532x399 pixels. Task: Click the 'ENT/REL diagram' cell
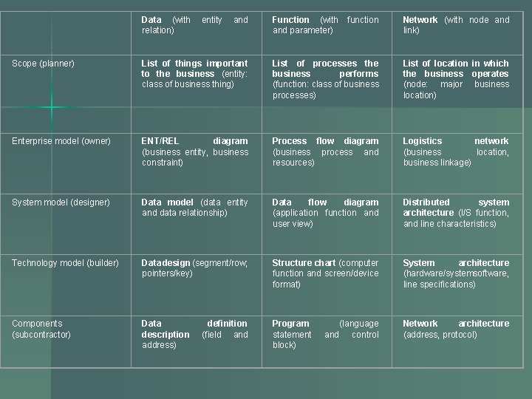[194, 151]
